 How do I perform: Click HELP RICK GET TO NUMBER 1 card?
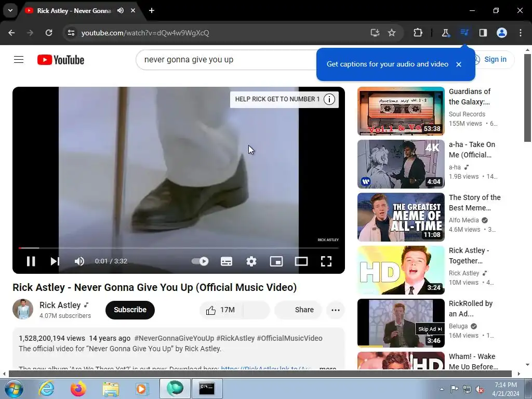coord(284,99)
